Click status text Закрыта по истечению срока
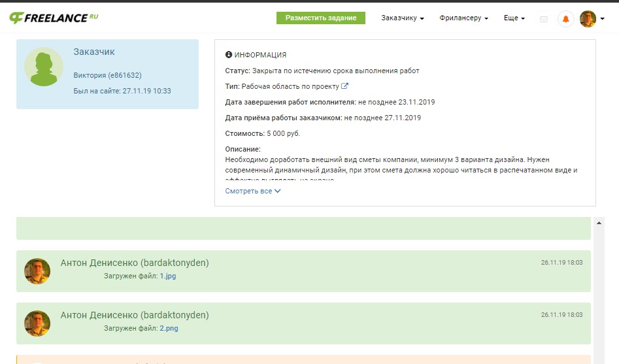 [x=335, y=71]
